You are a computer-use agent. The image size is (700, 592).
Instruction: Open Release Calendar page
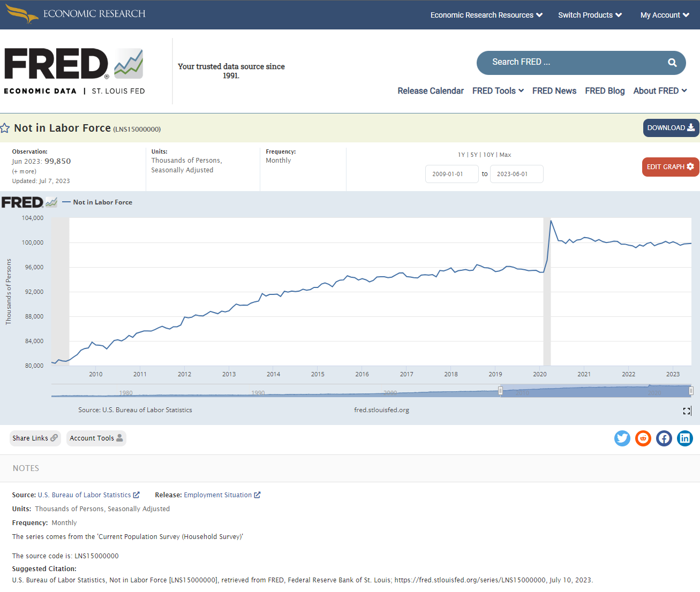coord(431,91)
